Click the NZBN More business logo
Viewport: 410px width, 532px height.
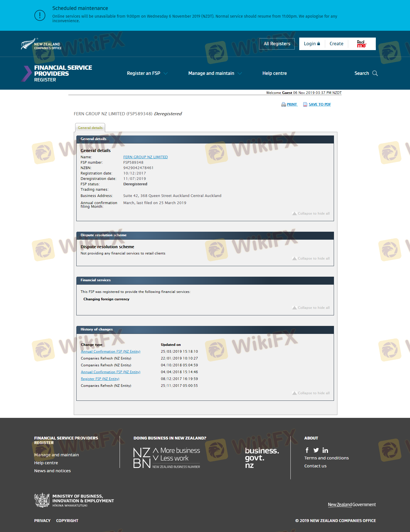click(x=167, y=458)
